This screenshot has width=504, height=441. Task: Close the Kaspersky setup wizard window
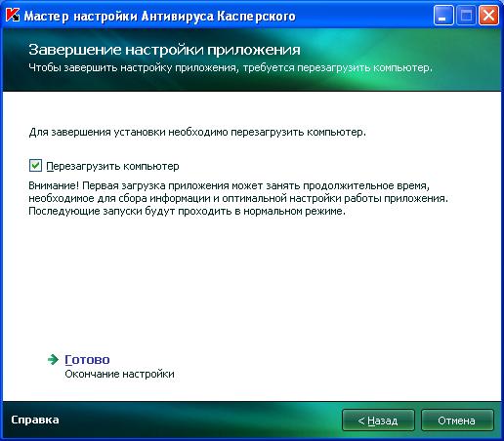pyautogui.click(x=488, y=16)
